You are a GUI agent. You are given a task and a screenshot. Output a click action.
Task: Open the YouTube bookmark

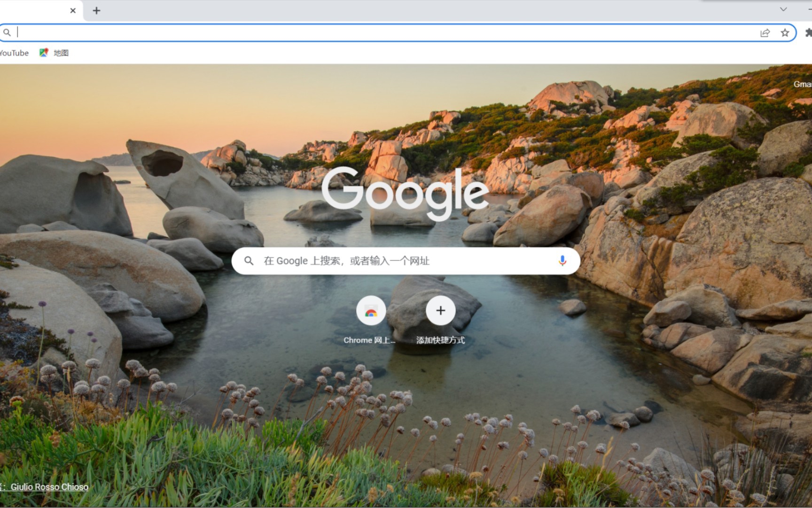(x=14, y=53)
